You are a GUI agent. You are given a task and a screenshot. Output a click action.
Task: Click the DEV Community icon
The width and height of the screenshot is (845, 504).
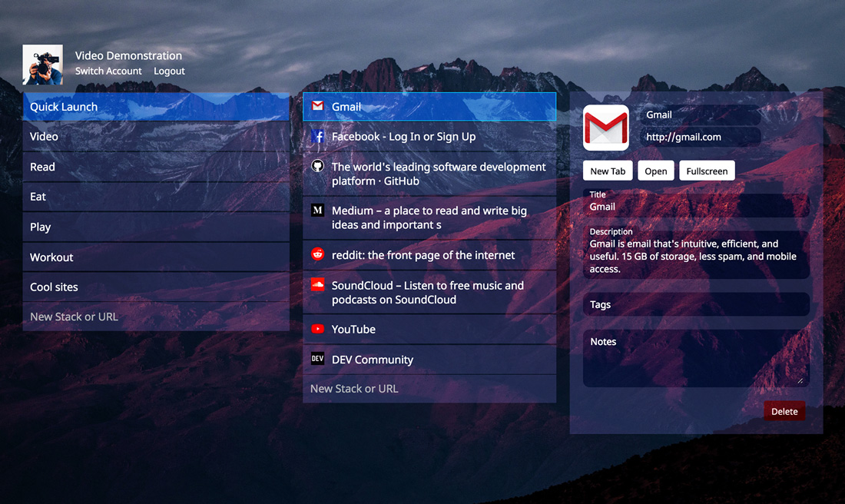tap(317, 359)
